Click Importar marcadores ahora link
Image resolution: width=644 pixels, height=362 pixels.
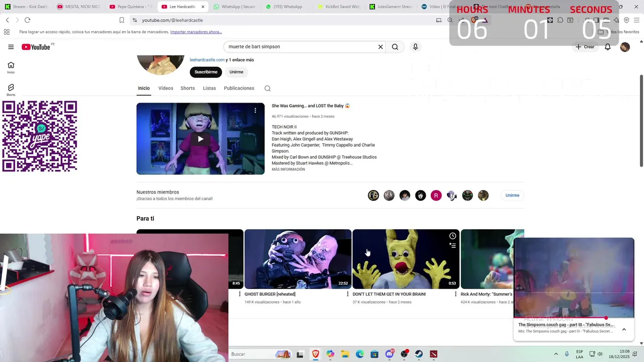[x=196, y=32]
